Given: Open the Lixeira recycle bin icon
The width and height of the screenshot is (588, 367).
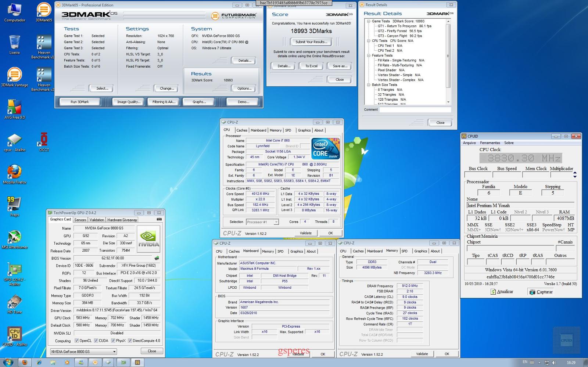Looking at the screenshot, I should [15, 45].
